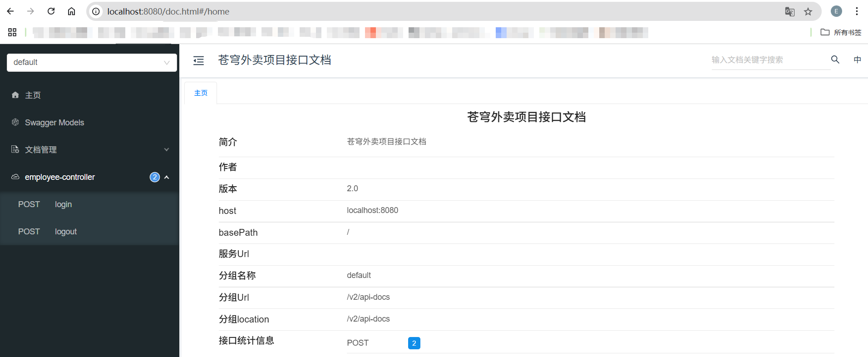Click the version value 2.0
The height and width of the screenshot is (357, 868).
pos(352,188)
